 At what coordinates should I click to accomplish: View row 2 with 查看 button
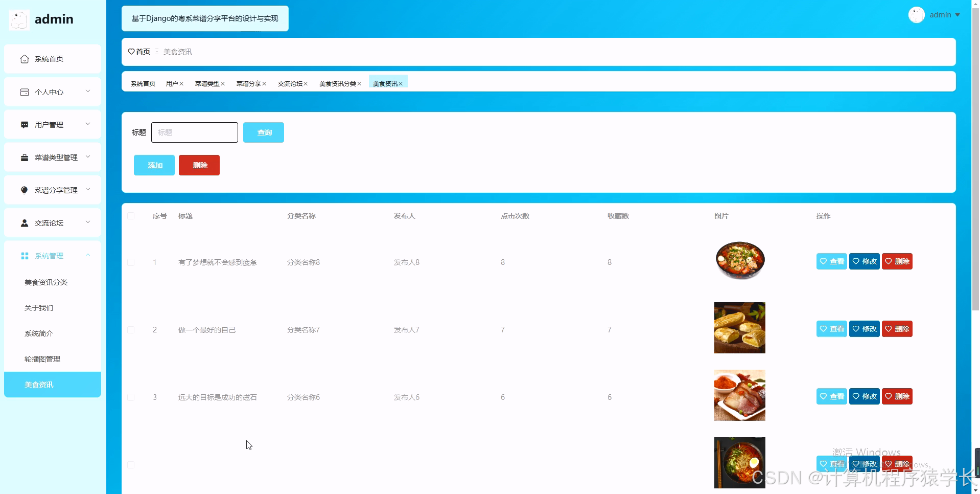click(831, 329)
